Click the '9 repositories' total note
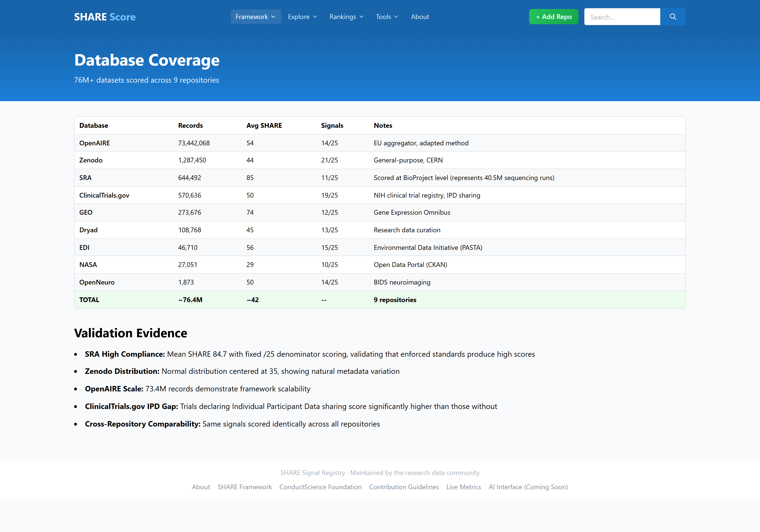 coord(395,300)
